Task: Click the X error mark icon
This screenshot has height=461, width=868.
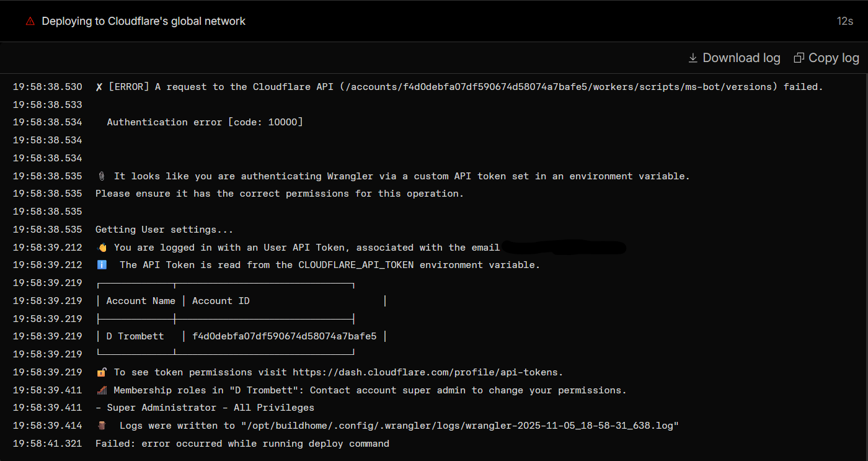Action: click(99, 87)
